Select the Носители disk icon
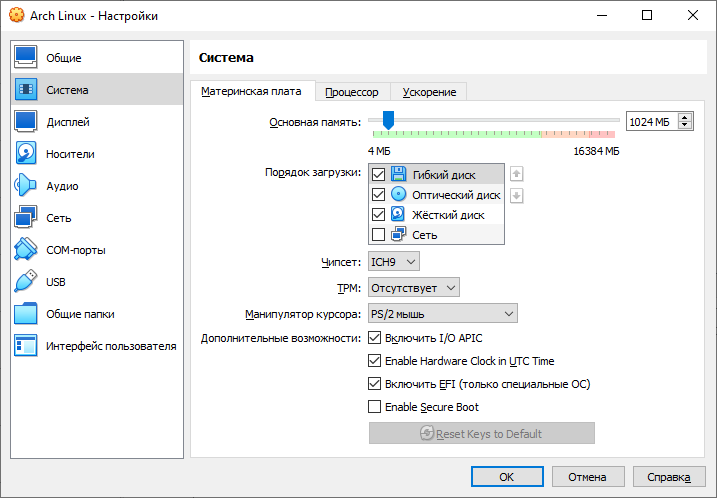Screen dimensions: 717x498 (x=26, y=154)
